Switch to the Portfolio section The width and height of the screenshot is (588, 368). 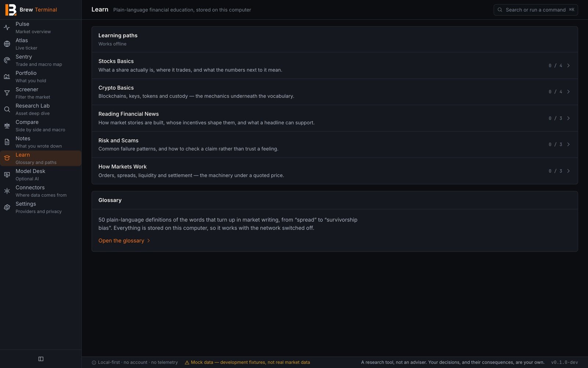coord(41,77)
